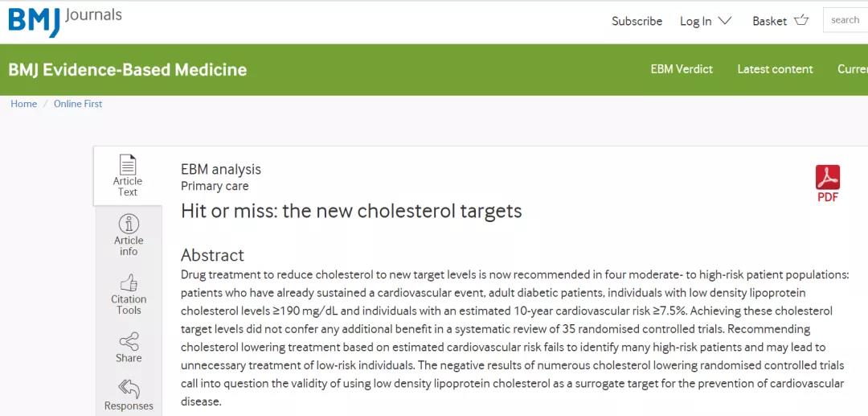Click the Share icon
This screenshot has height=416, width=868.
[129, 341]
